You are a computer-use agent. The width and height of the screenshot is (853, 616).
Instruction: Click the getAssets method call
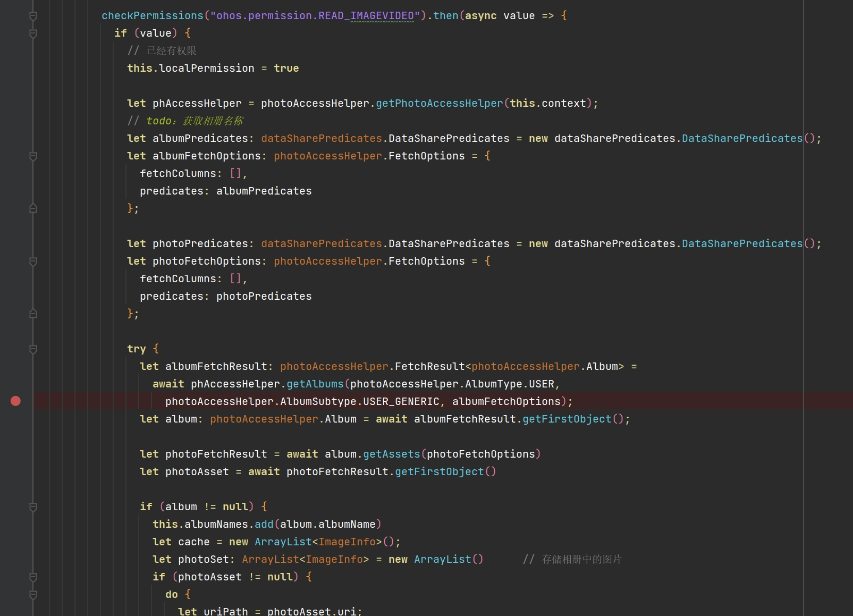(391, 454)
